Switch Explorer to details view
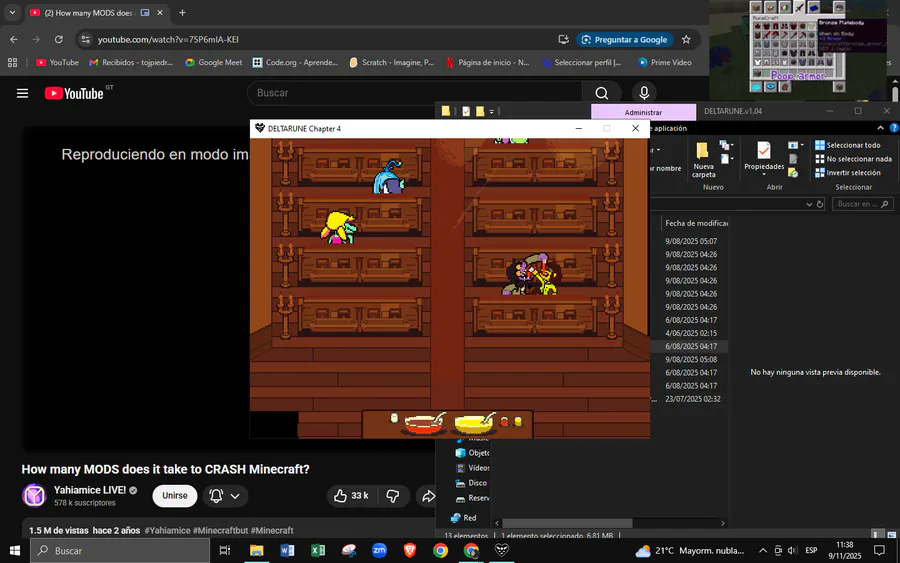The width and height of the screenshot is (900, 563). click(878, 535)
